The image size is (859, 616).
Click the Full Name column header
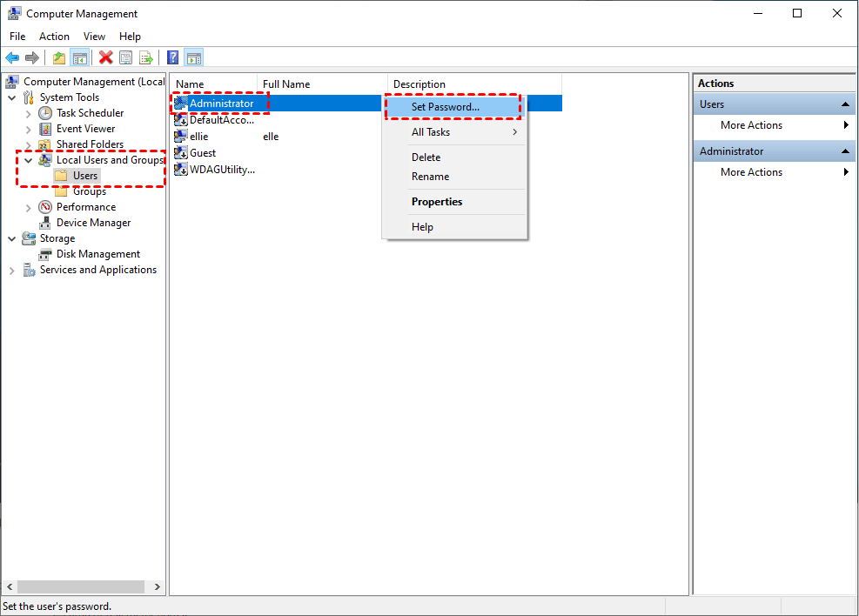click(x=286, y=84)
